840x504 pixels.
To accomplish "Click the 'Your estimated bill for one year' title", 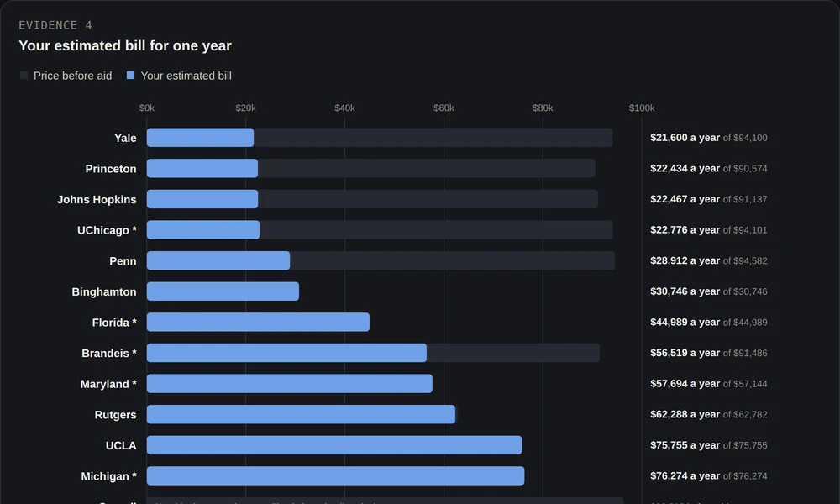I will click(x=125, y=45).
